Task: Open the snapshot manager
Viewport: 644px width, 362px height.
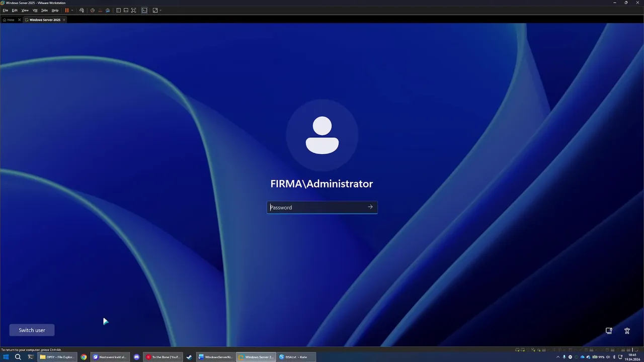Action: click(108, 10)
